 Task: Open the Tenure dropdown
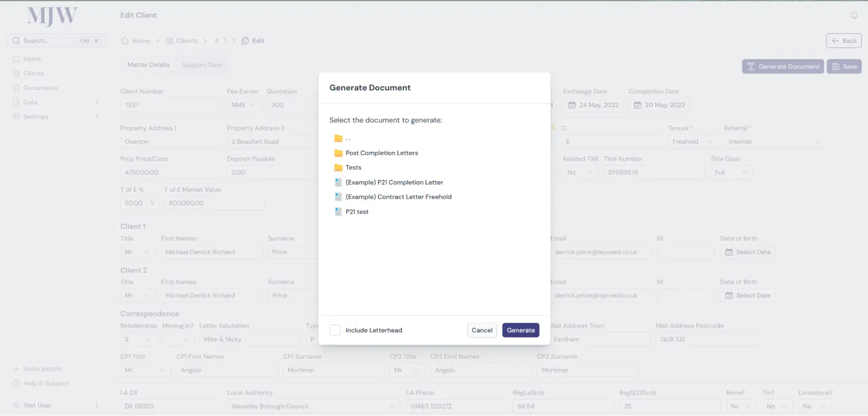coord(693,142)
